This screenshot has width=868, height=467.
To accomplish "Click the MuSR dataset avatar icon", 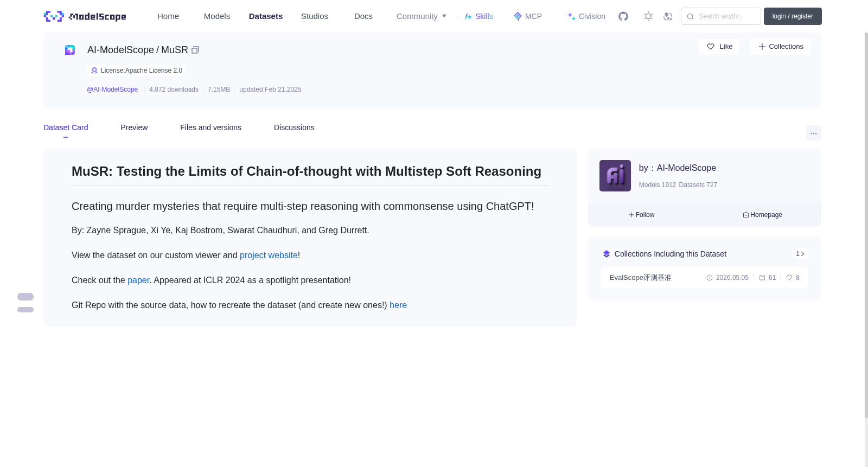I will click(70, 50).
